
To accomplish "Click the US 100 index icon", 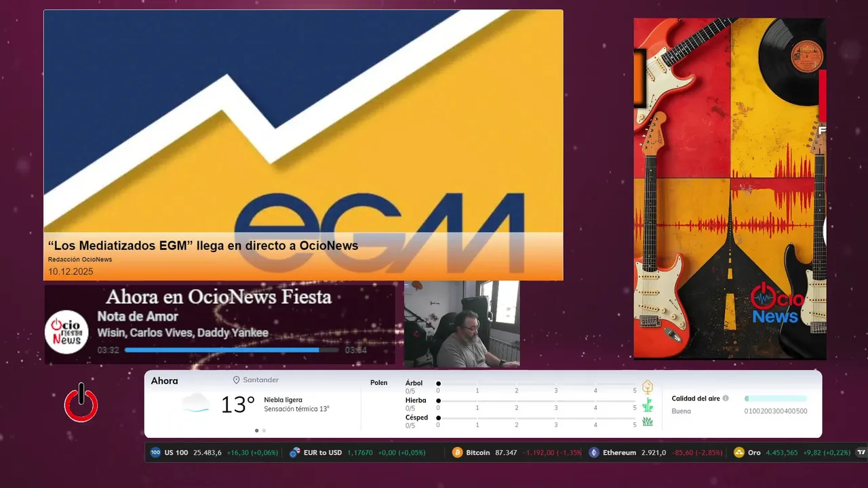I will tap(155, 453).
